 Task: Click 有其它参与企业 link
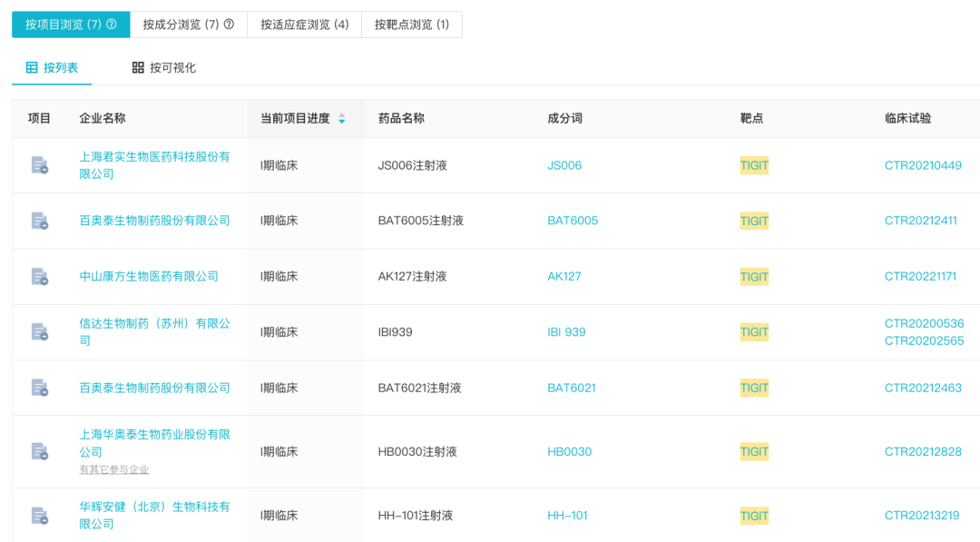tap(113, 469)
